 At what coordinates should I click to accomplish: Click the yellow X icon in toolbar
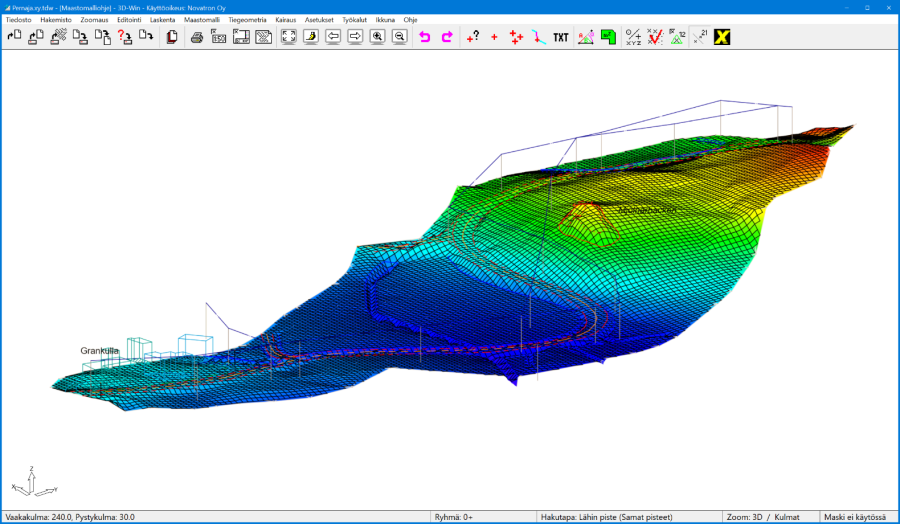[722, 37]
